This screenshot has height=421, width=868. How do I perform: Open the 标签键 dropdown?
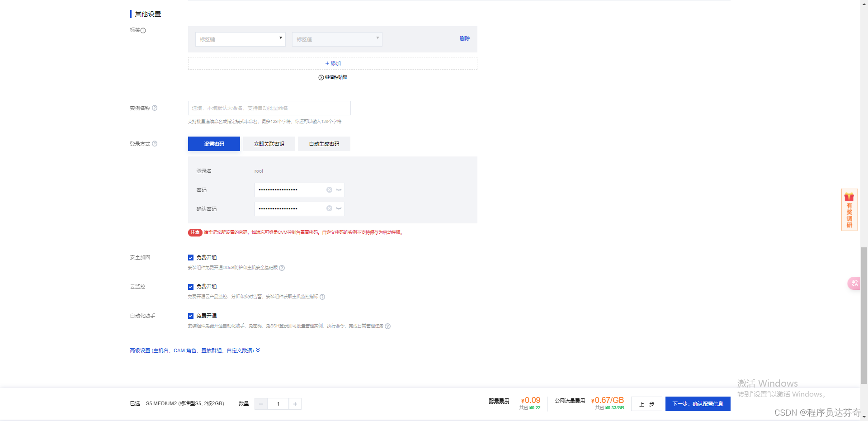point(241,39)
